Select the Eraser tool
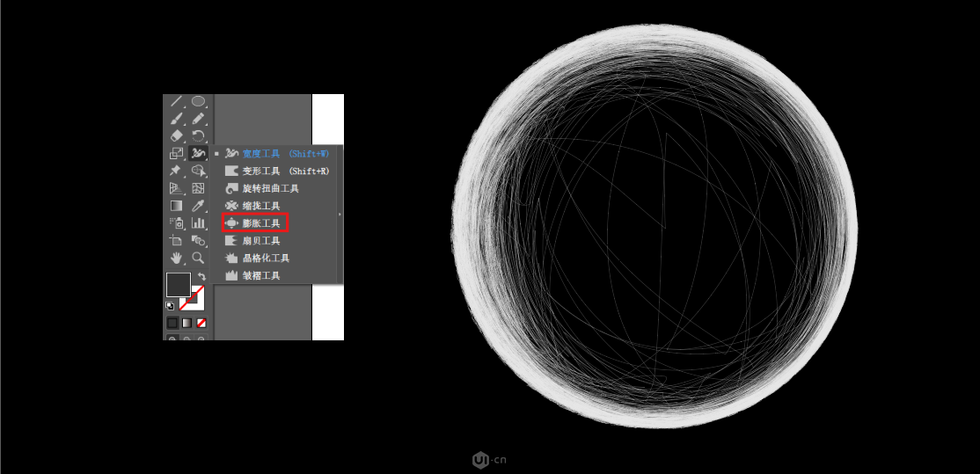 [176, 136]
